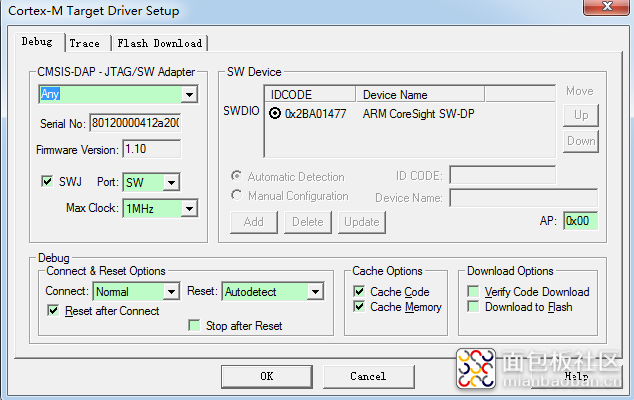
Task: Toggle the Cache Code checkbox
Action: point(359,292)
